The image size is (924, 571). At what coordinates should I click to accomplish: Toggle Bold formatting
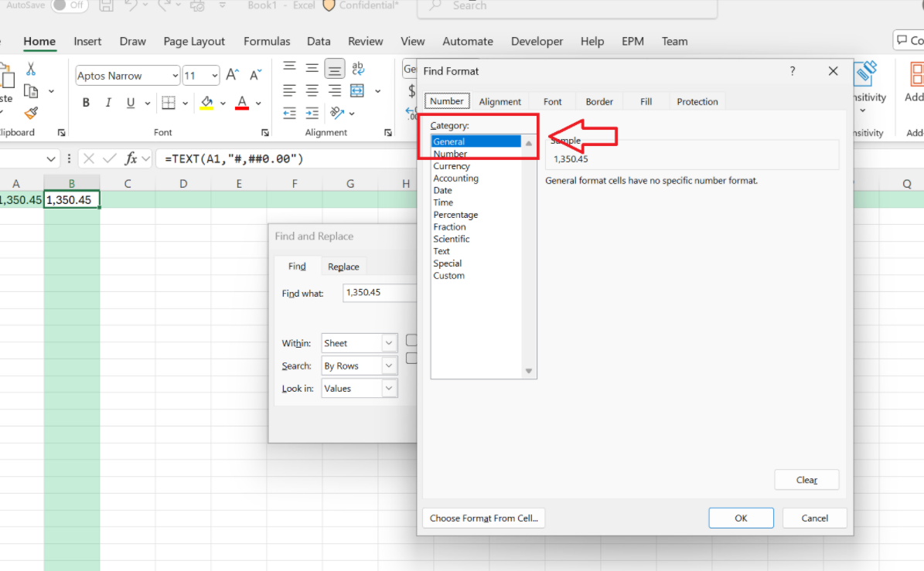point(86,103)
